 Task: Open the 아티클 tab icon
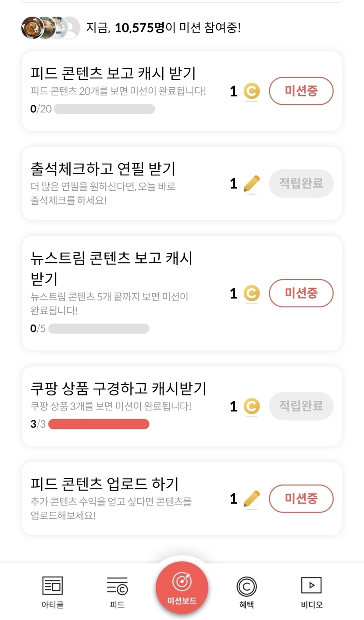tap(53, 586)
